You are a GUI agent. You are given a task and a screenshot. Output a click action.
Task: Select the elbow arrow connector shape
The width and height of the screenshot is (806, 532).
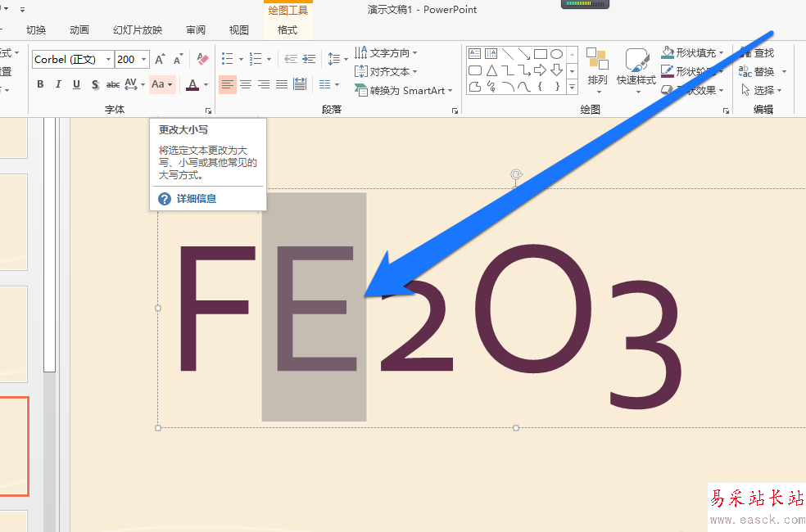pyautogui.click(x=524, y=70)
